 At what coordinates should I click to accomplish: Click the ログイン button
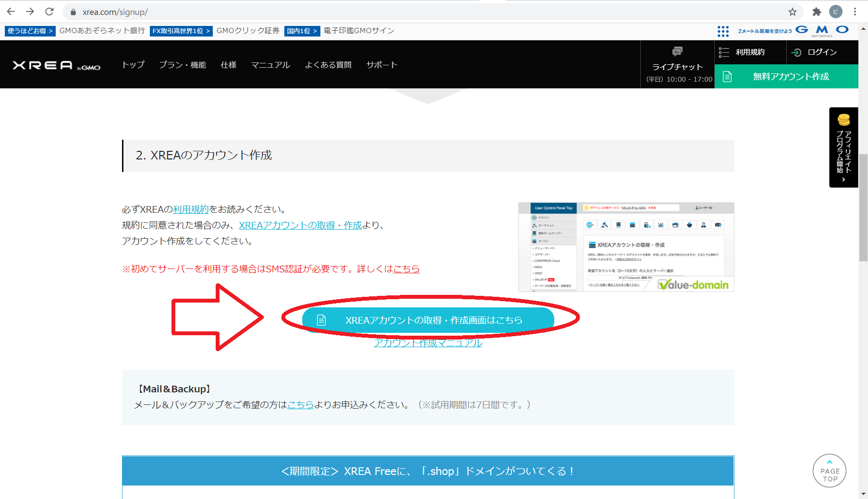tap(822, 52)
